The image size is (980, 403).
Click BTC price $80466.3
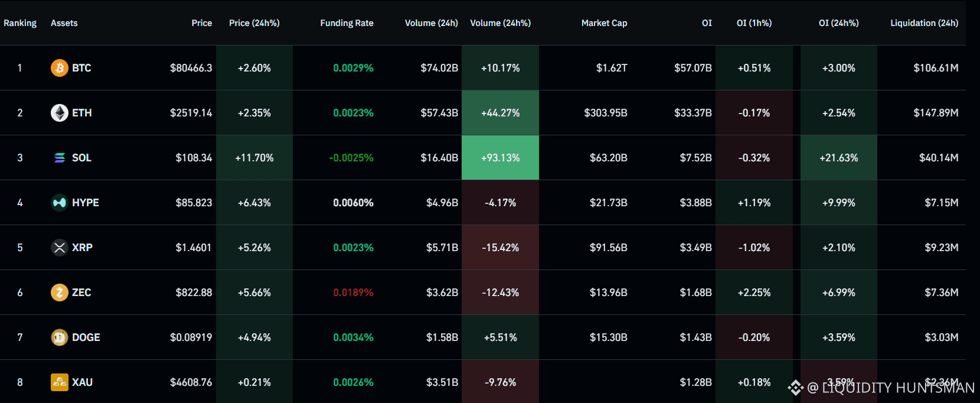pyautogui.click(x=191, y=68)
